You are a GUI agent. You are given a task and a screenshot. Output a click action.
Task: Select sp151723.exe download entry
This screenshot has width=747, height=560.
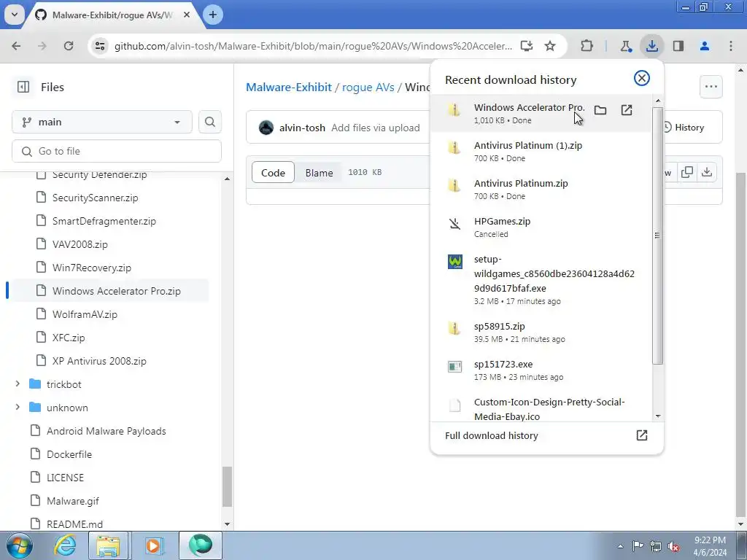[541, 370]
